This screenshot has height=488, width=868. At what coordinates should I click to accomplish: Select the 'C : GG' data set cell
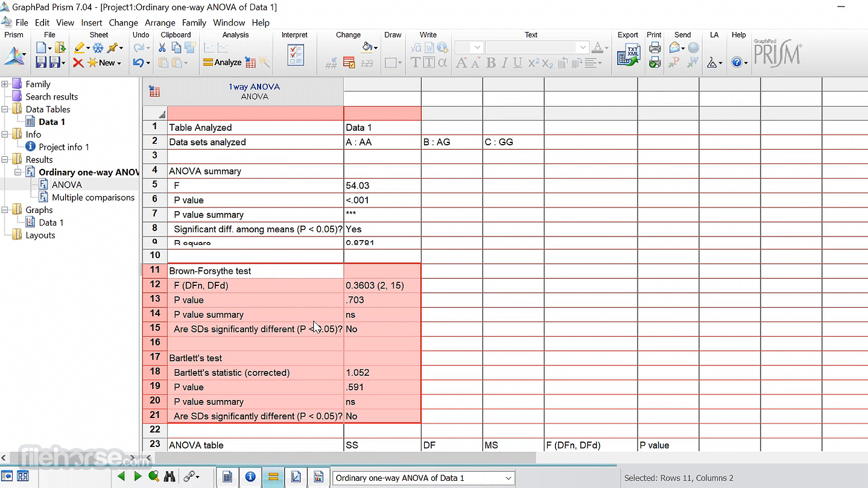(x=513, y=142)
